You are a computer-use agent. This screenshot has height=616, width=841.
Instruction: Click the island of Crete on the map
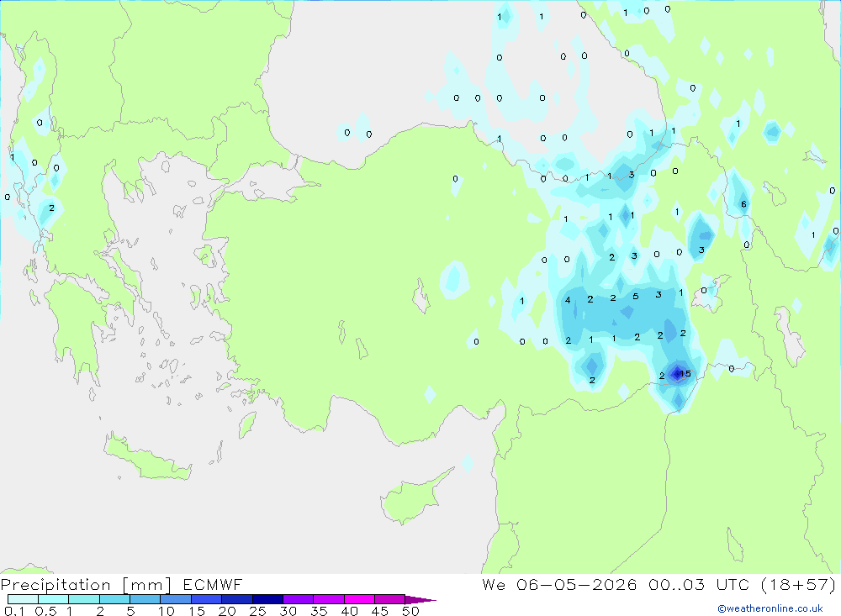tap(149, 457)
